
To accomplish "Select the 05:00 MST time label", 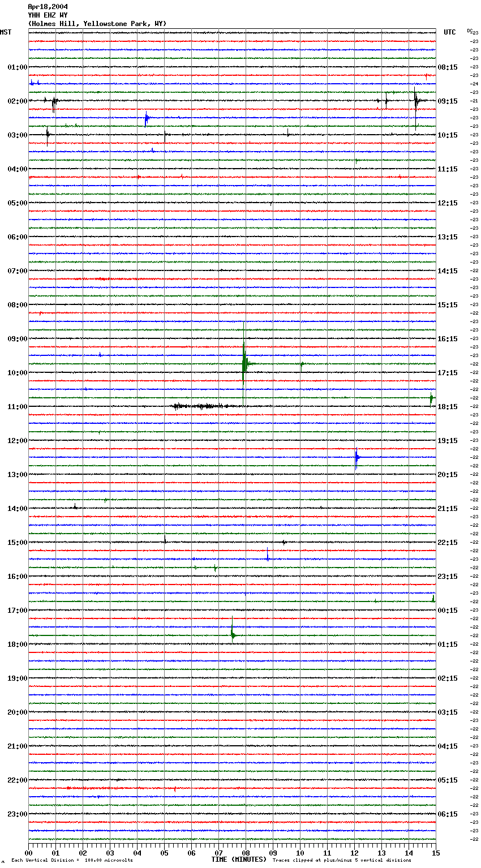I will click(x=18, y=203).
